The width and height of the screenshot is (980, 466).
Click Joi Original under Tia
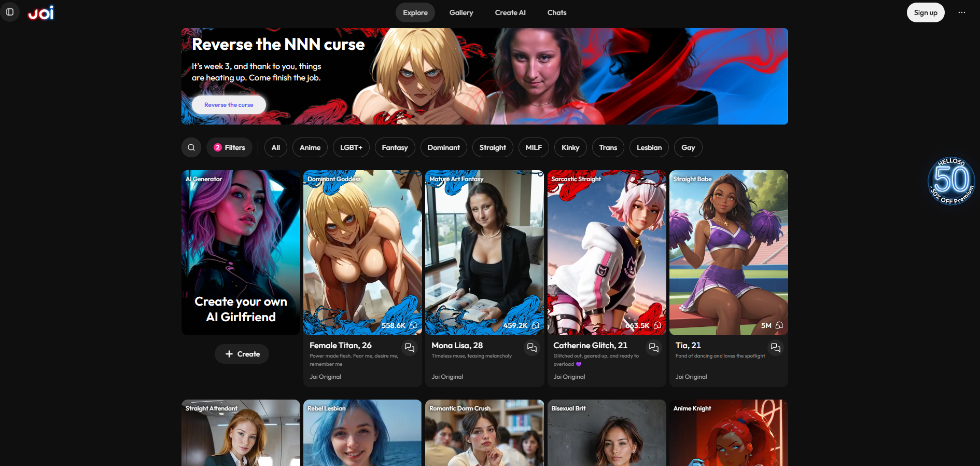click(x=691, y=377)
